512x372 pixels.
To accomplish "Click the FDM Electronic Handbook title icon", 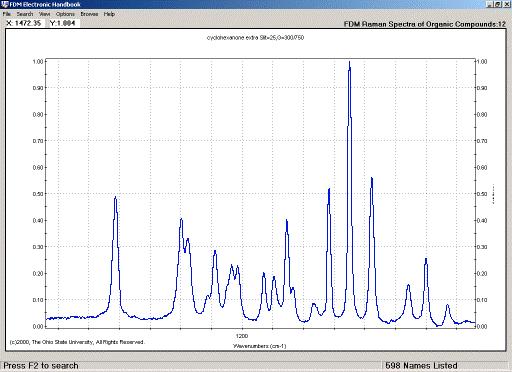I will [5, 4].
